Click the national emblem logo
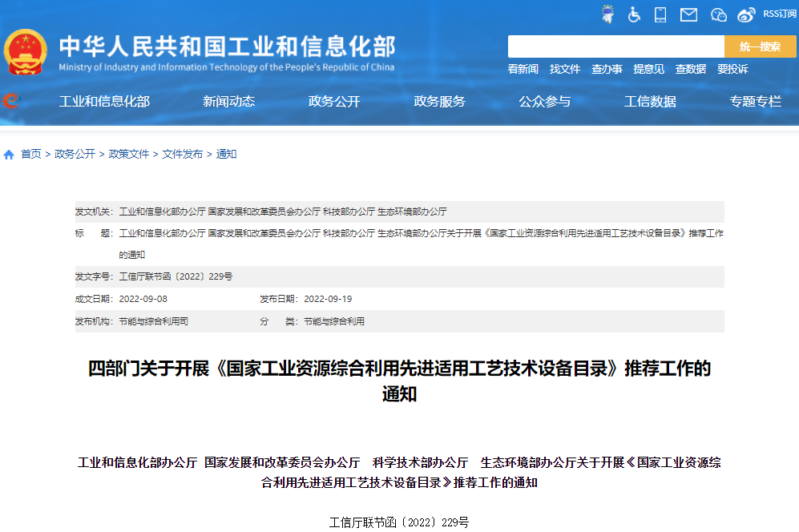Screen dimensions: 799x532 coord(26,50)
